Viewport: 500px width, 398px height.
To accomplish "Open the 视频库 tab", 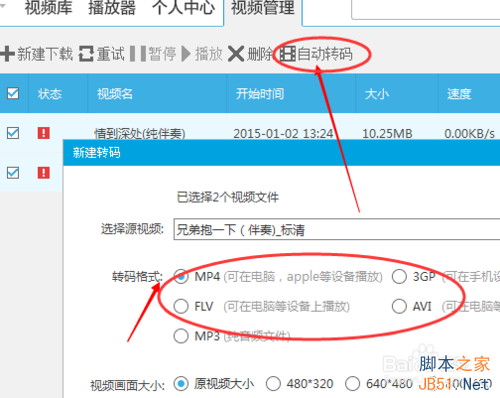I will [48, 7].
